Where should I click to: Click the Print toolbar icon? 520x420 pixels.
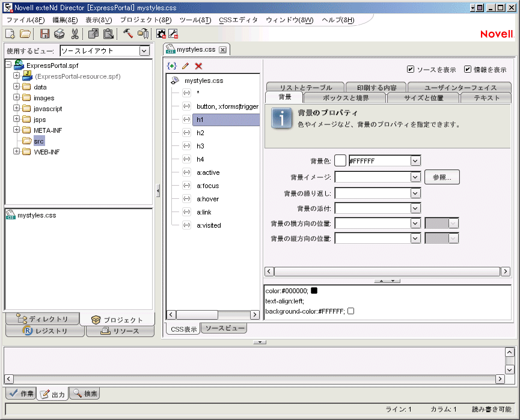60,34
